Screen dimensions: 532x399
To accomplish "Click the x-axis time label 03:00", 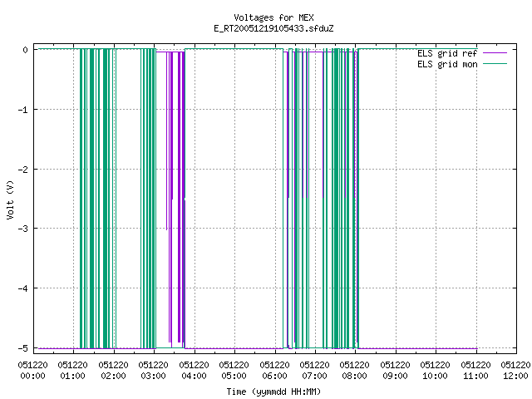I will point(153,376).
